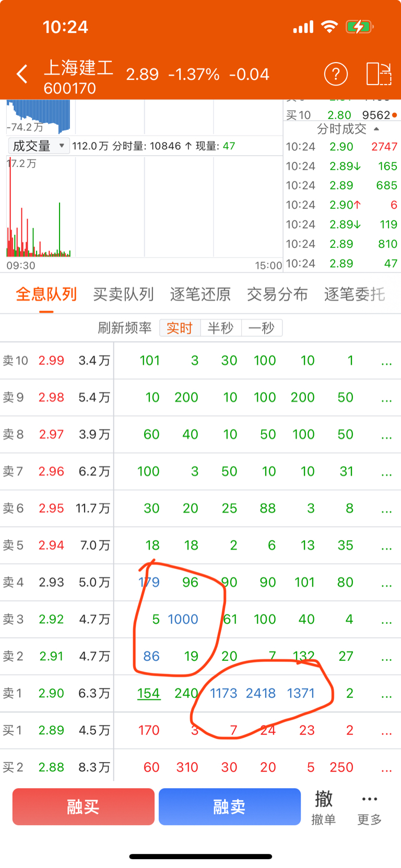Switch to 全息队列 tab

[46, 294]
